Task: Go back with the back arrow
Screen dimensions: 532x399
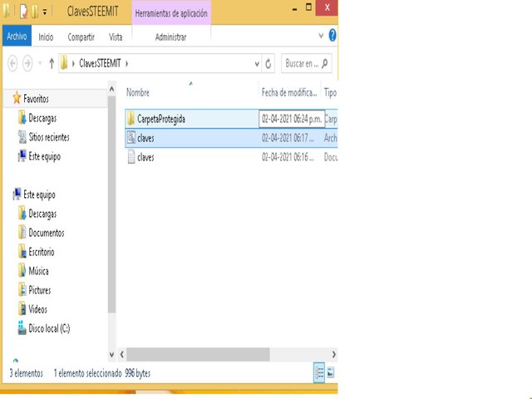Action: click(x=13, y=63)
